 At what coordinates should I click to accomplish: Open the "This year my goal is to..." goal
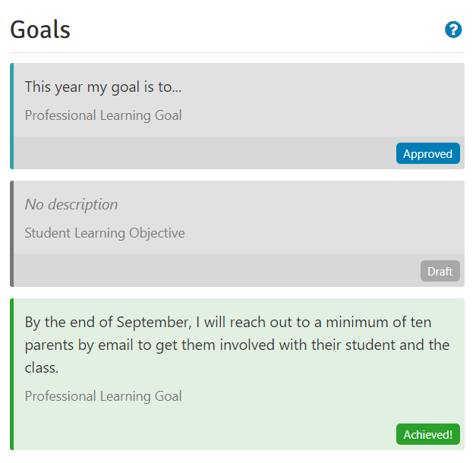click(x=103, y=87)
